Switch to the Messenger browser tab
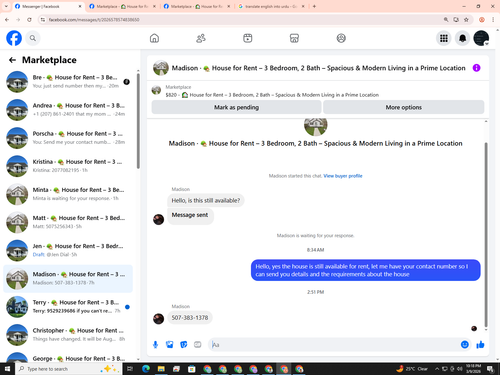Viewport: 500px width, 375px height. click(x=48, y=6)
